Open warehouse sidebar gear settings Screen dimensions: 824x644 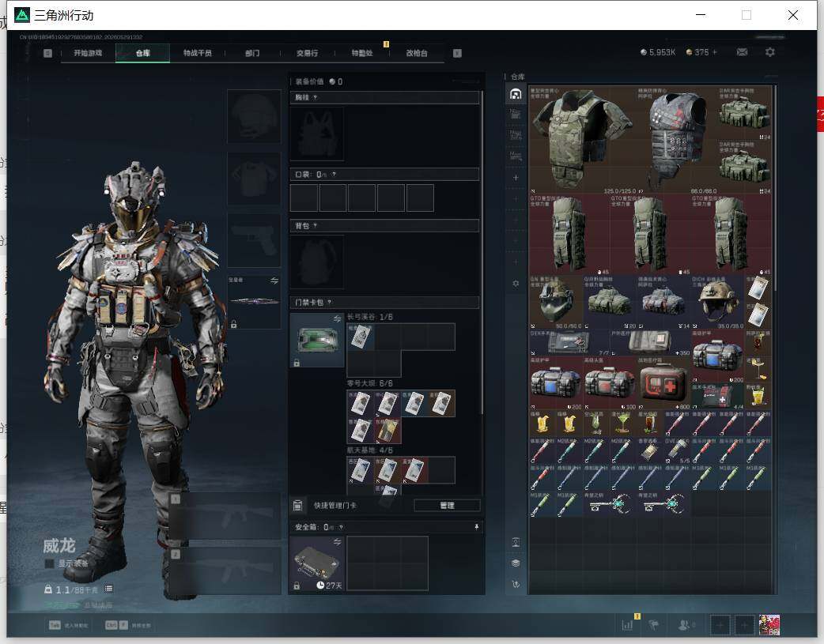coord(516,283)
